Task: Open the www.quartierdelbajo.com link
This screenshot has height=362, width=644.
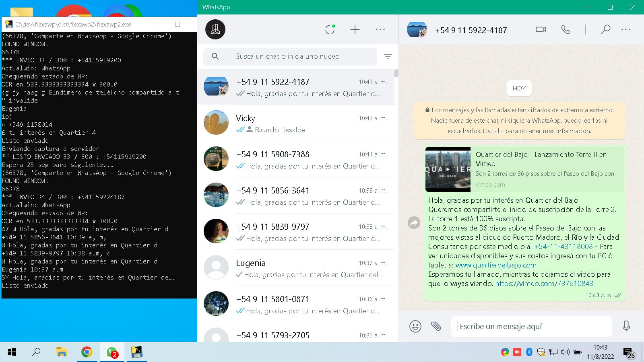Action: pyautogui.click(x=496, y=265)
